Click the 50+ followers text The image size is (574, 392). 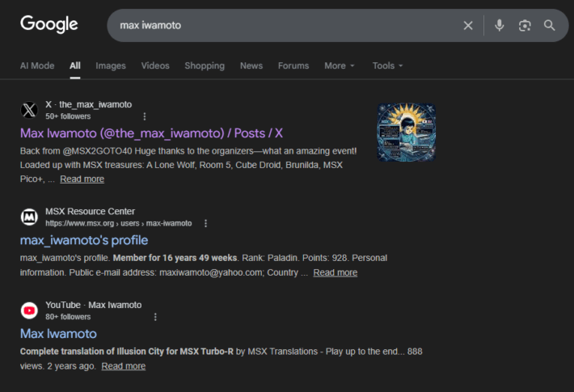click(x=68, y=116)
